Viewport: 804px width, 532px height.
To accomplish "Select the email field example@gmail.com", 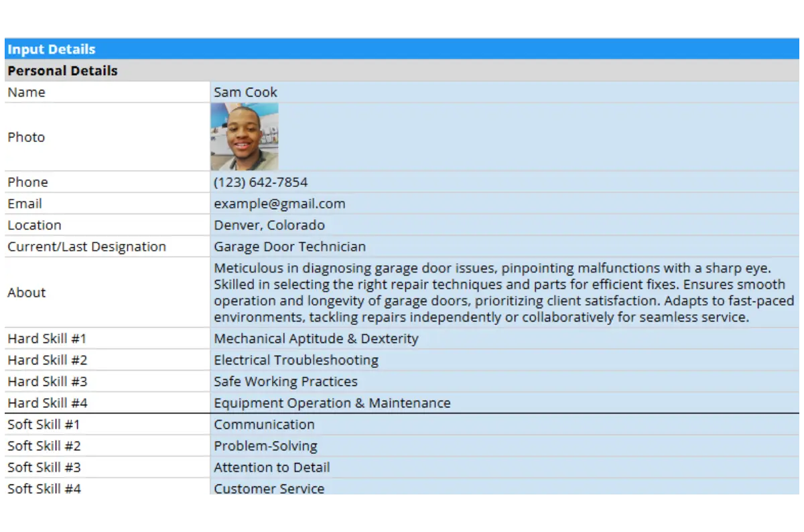I will pos(279,204).
